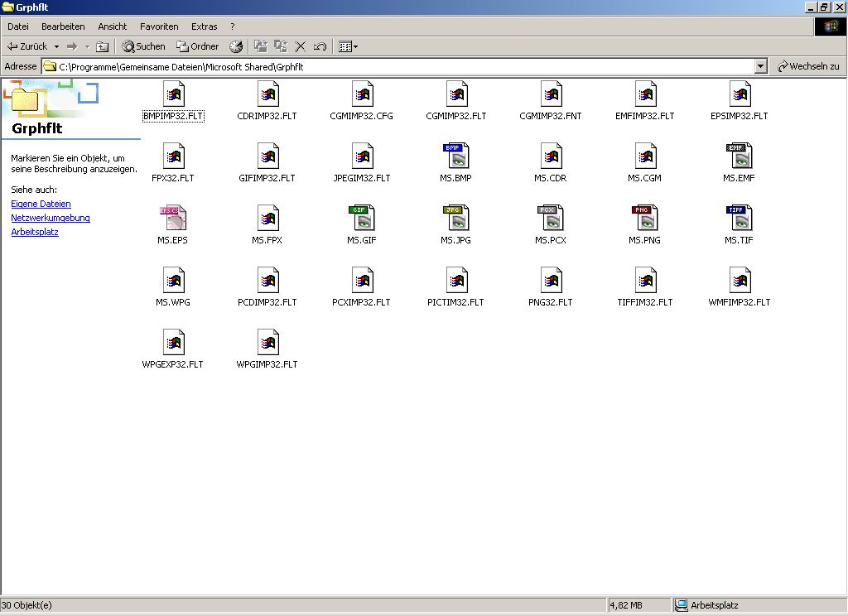Select the CGMIMP32.FLT file icon
The height and width of the screenshot is (616, 848).
coord(456,94)
